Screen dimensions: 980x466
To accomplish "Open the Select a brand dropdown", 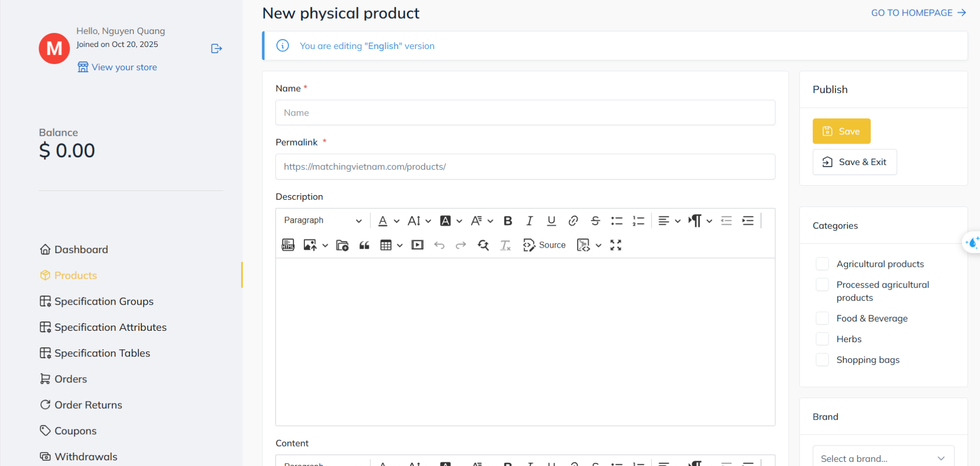I will 883,458.
